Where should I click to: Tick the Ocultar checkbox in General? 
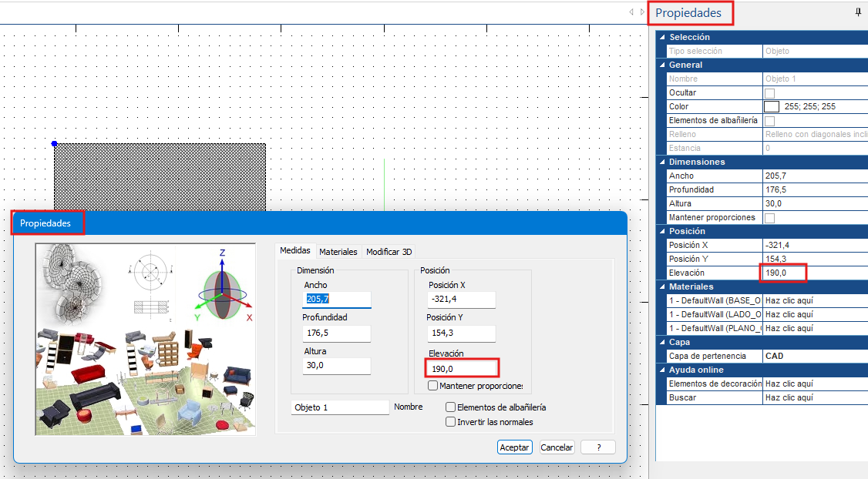pos(769,93)
